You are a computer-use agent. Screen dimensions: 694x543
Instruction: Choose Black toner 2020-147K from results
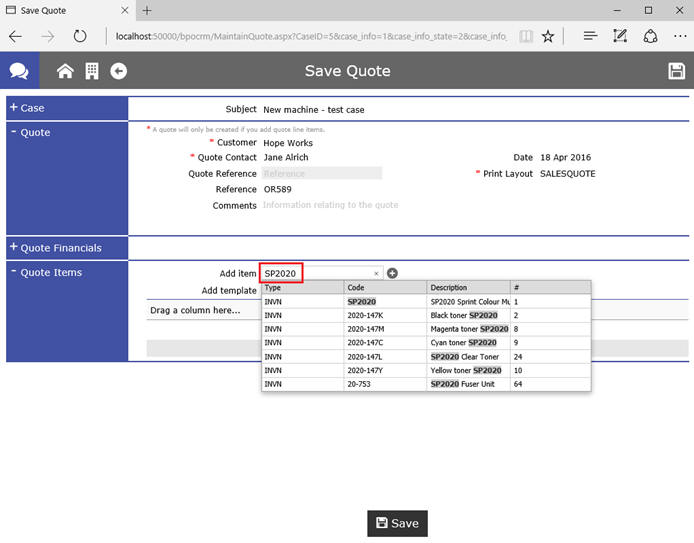[x=425, y=315]
